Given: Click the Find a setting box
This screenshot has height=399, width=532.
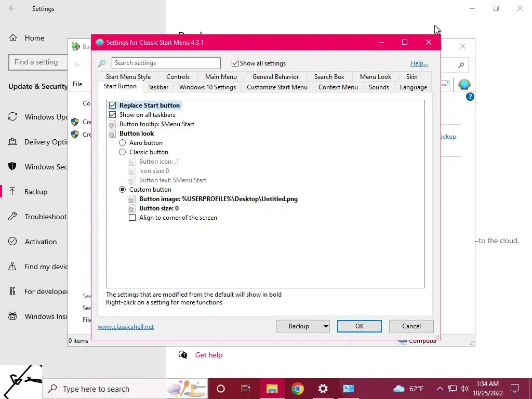Looking at the screenshot, I should 38,62.
